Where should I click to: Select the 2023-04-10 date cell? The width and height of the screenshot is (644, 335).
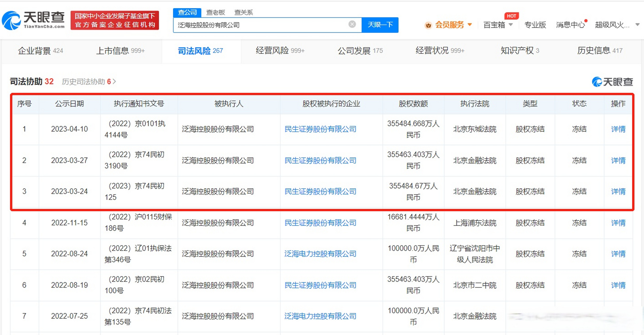pos(69,129)
